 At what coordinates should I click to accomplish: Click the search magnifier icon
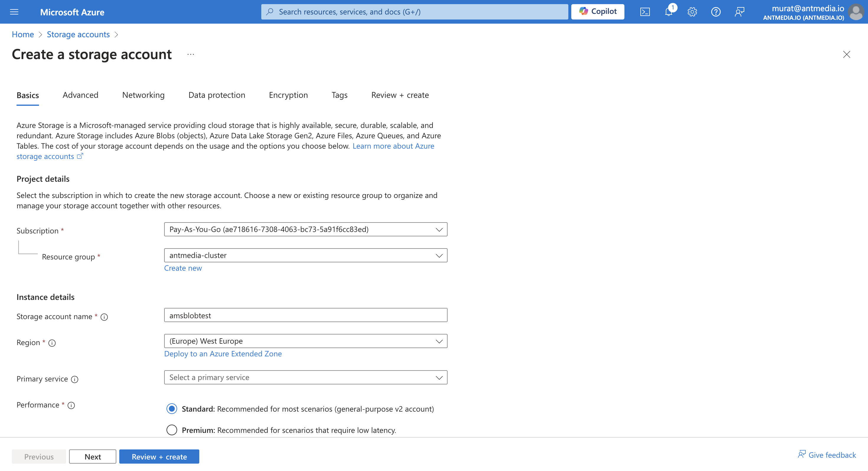click(270, 12)
